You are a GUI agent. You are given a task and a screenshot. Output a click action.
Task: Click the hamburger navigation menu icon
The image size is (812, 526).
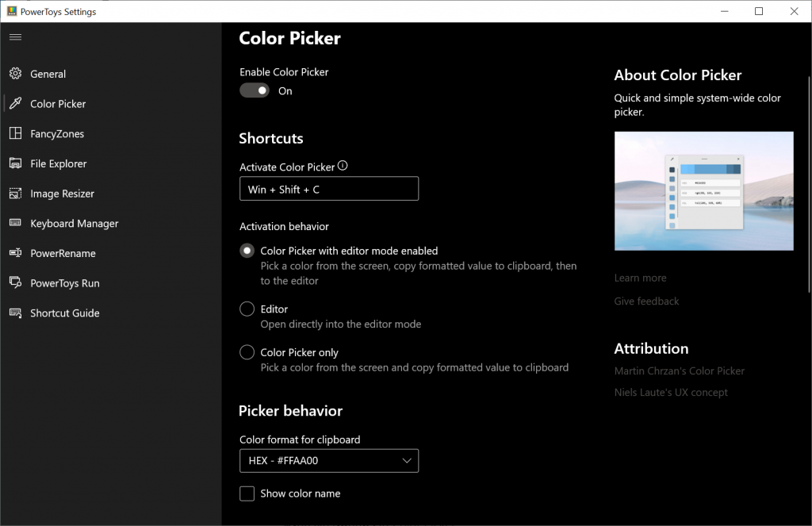15,36
